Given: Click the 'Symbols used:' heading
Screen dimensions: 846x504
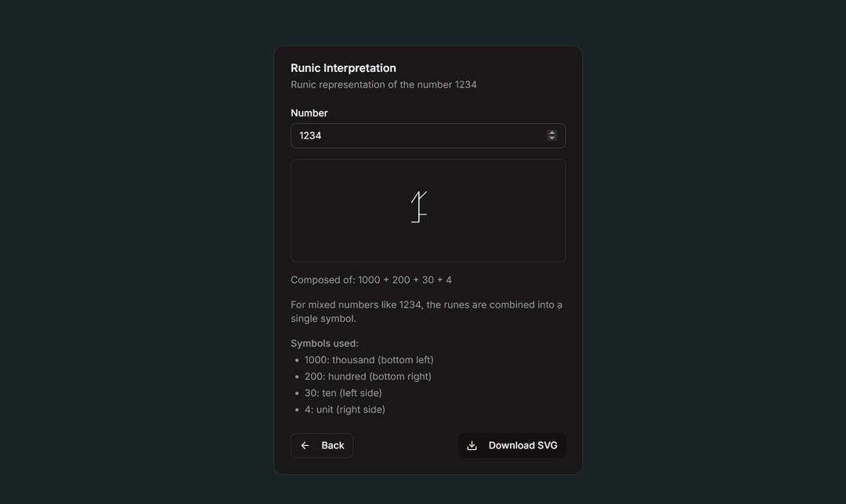Looking at the screenshot, I should point(324,343).
